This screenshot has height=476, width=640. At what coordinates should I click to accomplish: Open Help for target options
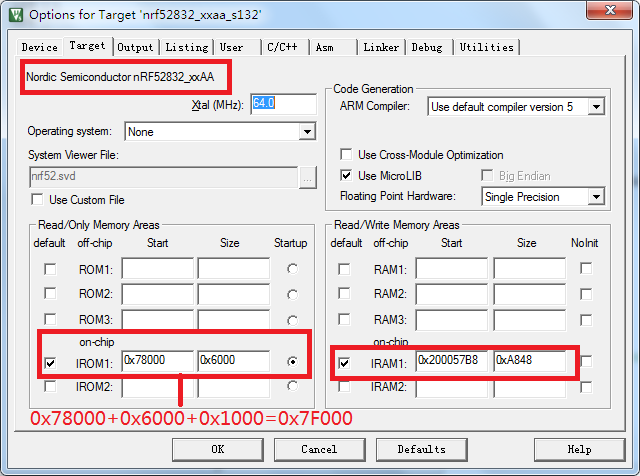(580, 449)
